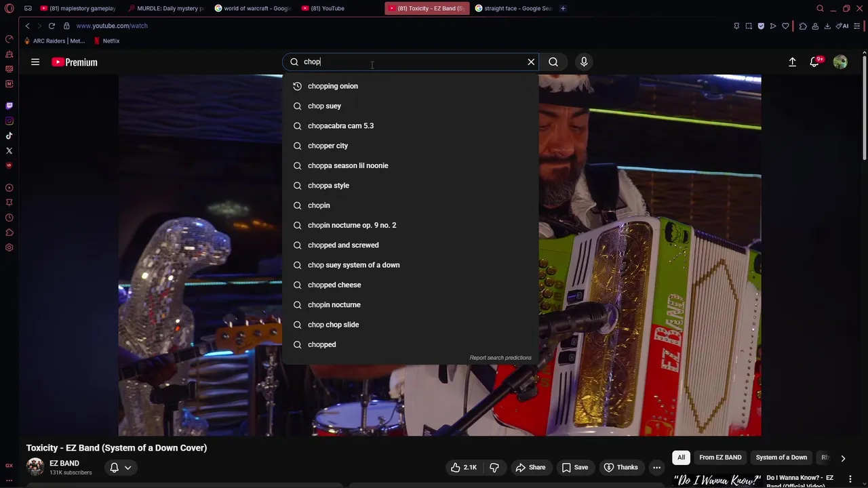The width and height of the screenshot is (868, 488).
Task: Open a new tab with plus button
Action: click(563, 8)
